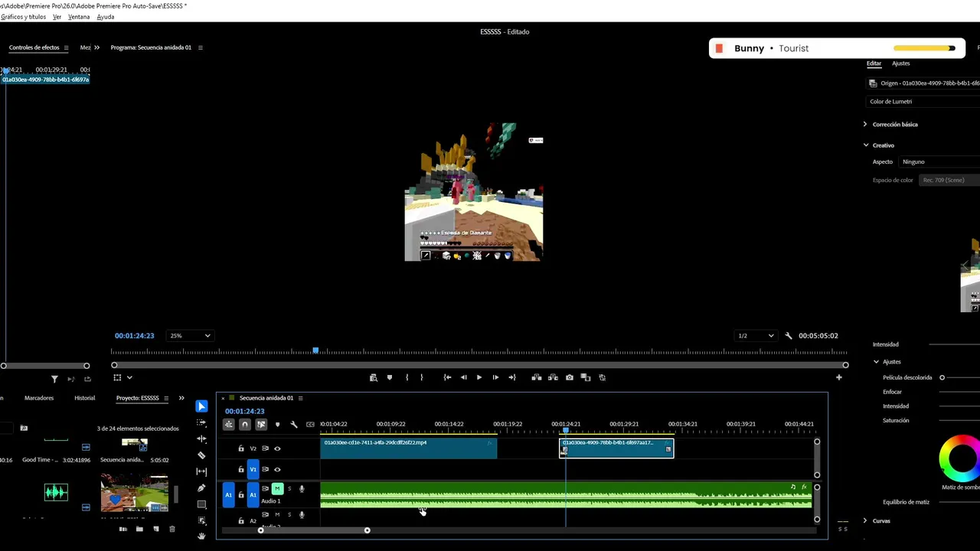The width and height of the screenshot is (980, 551).
Task: Open the Ver menu
Action: (57, 17)
